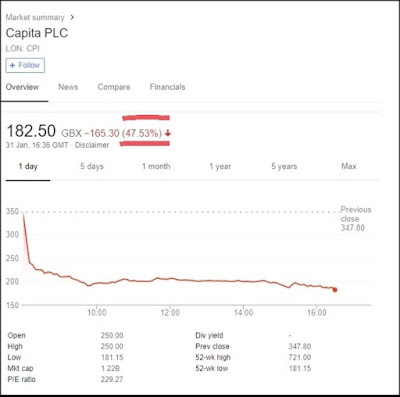Open the Financials tab
This screenshot has width=400, height=397.
pyautogui.click(x=167, y=87)
